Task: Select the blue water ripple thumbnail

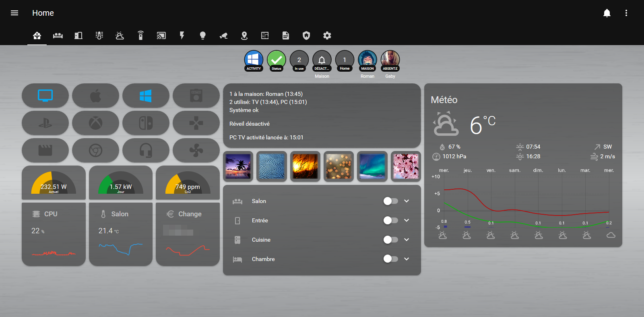Action: click(272, 166)
